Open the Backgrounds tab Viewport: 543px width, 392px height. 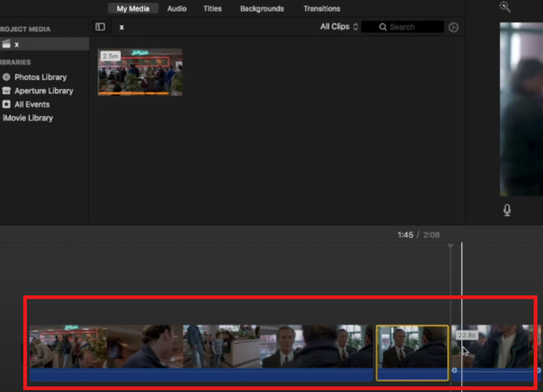coord(262,9)
